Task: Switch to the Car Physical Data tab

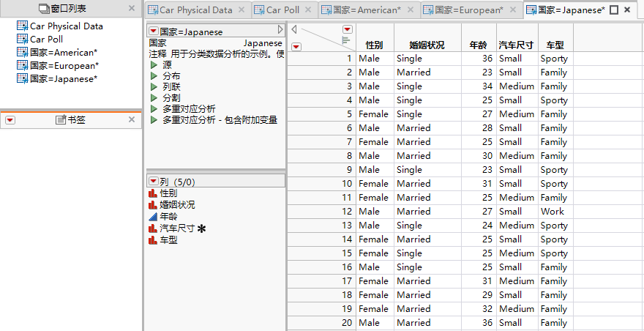Action: [x=195, y=10]
